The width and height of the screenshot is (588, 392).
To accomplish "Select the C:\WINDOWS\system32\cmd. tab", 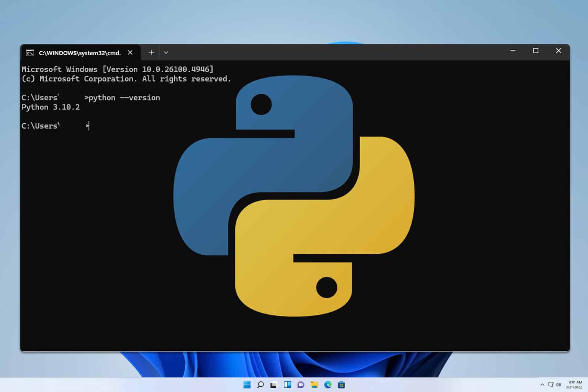I will click(x=80, y=53).
